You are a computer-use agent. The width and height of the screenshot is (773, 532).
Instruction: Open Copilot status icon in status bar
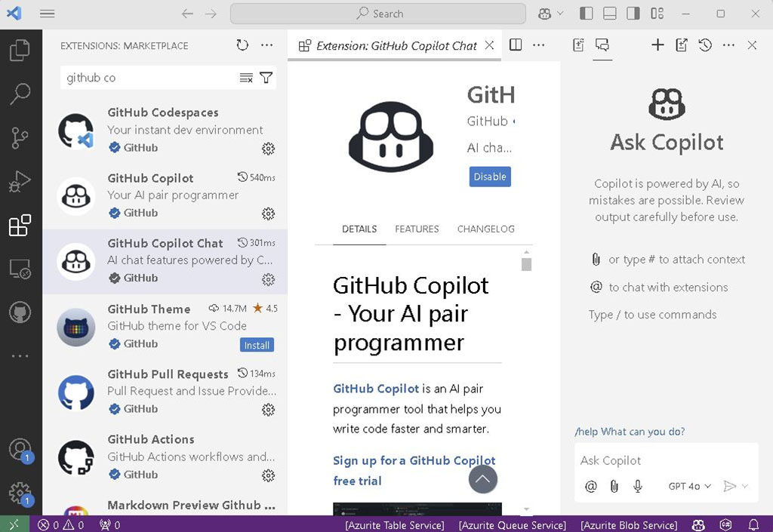698,524
